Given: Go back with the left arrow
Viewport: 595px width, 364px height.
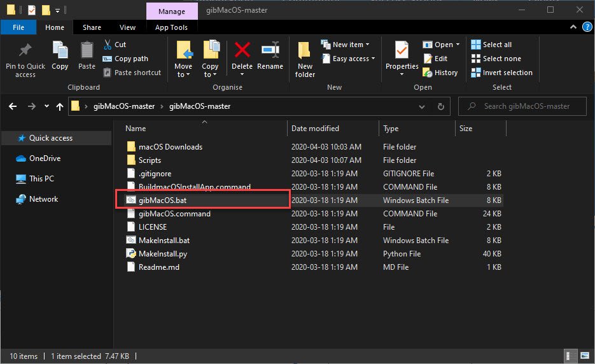Looking at the screenshot, I should (x=13, y=106).
